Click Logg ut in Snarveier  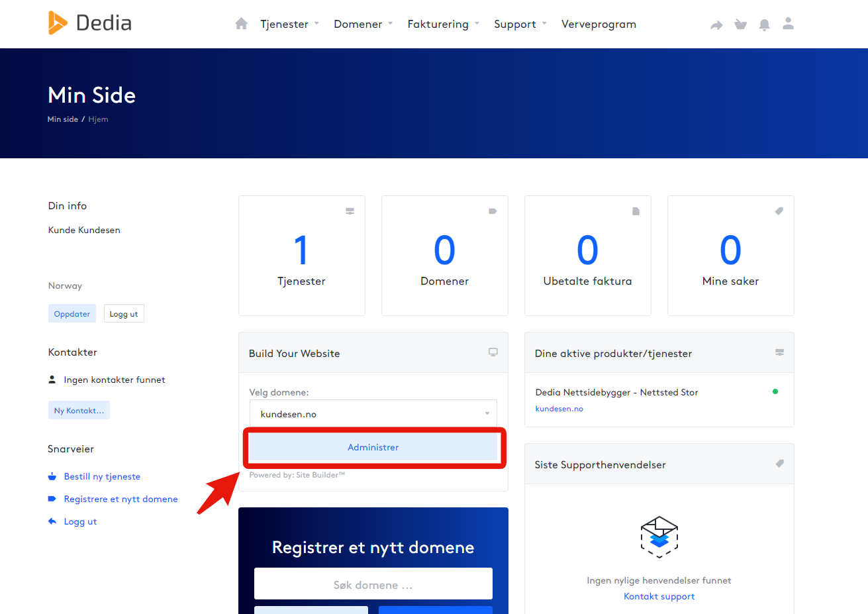(x=80, y=521)
